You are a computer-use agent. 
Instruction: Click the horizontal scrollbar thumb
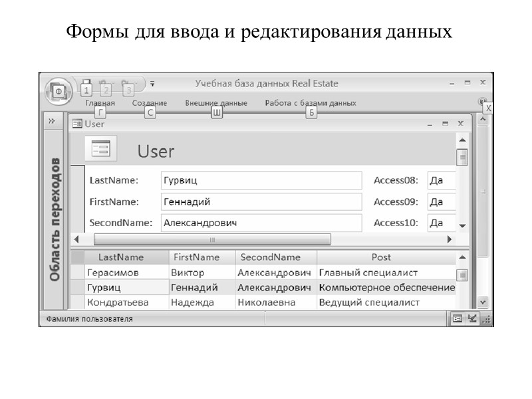[x=212, y=239]
